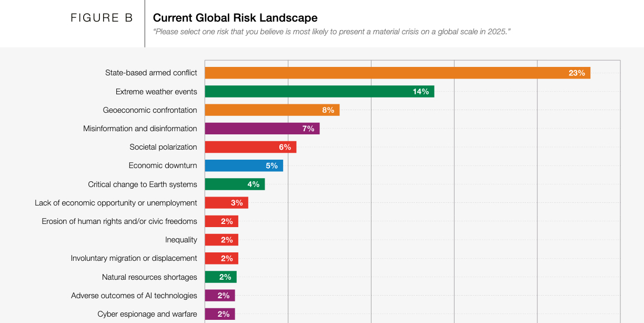Click the 'Involuntary migration or displacement' label
This screenshot has width=644, height=323.
point(134,258)
